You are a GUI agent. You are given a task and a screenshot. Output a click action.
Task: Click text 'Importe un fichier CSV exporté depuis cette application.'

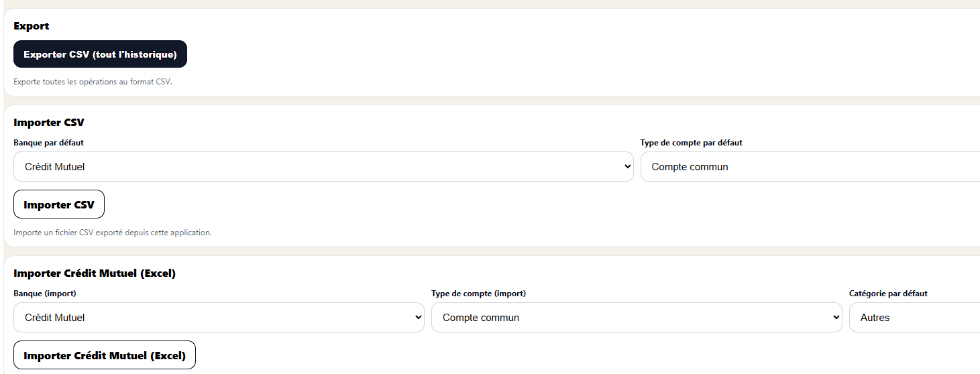[113, 233]
